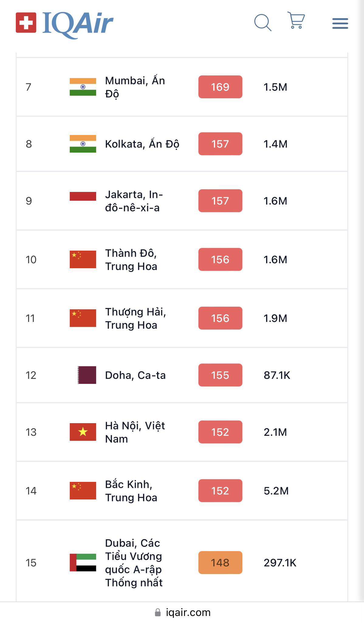The height and width of the screenshot is (623, 364).
Task: Click Vietnam flag next to Hà Nội
Action: click(83, 432)
